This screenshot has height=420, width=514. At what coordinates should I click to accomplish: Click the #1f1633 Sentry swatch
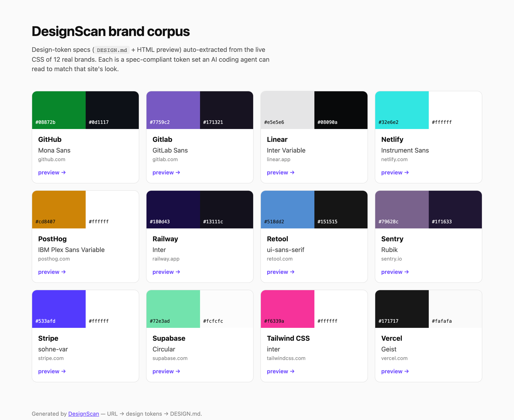click(455, 210)
